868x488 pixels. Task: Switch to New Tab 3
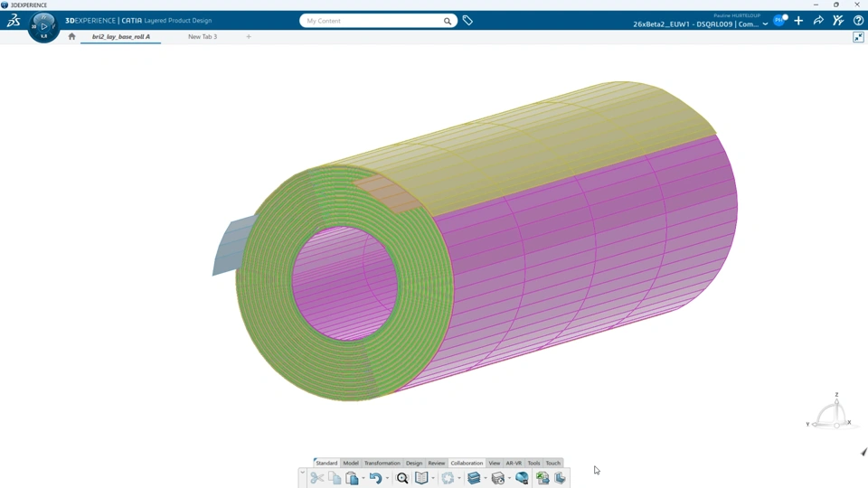[x=203, y=36]
